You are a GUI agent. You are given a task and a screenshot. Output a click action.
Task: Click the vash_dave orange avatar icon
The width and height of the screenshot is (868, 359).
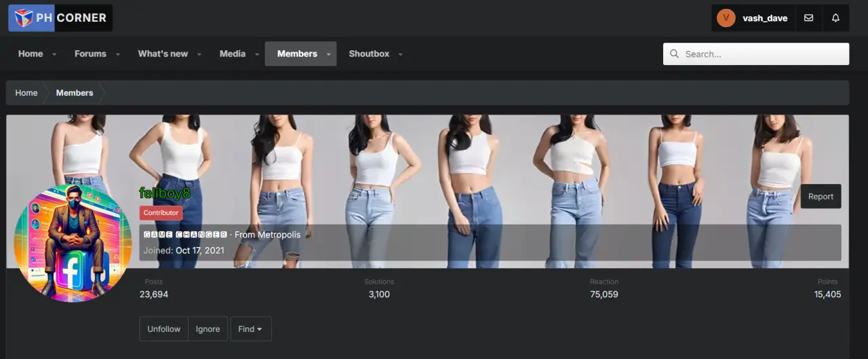[x=726, y=18]
